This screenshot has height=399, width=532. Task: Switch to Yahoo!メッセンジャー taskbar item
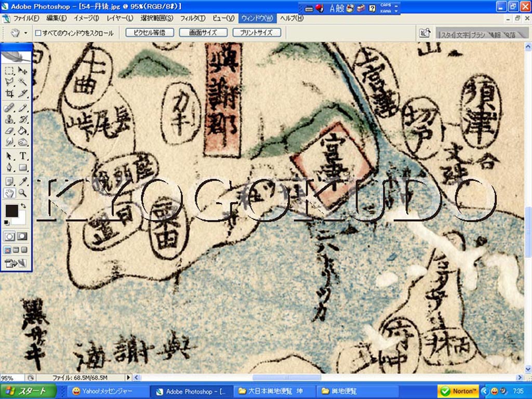pos(108,391)
